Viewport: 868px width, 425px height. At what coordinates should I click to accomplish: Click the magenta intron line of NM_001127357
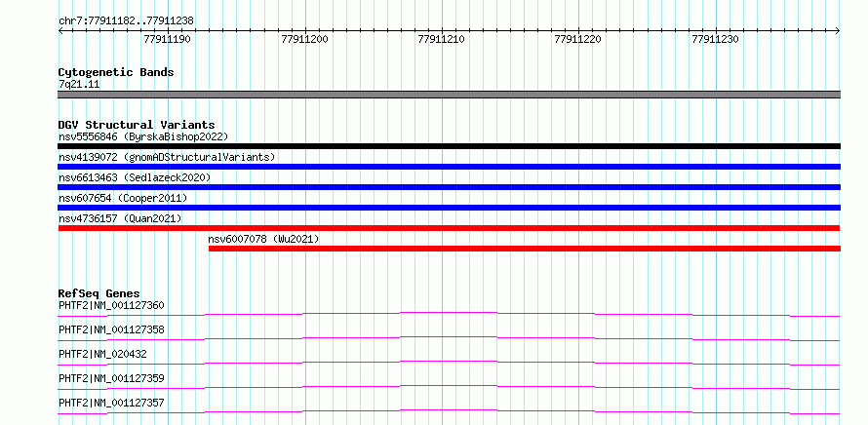pyautogui.click(x=449, y=411)
